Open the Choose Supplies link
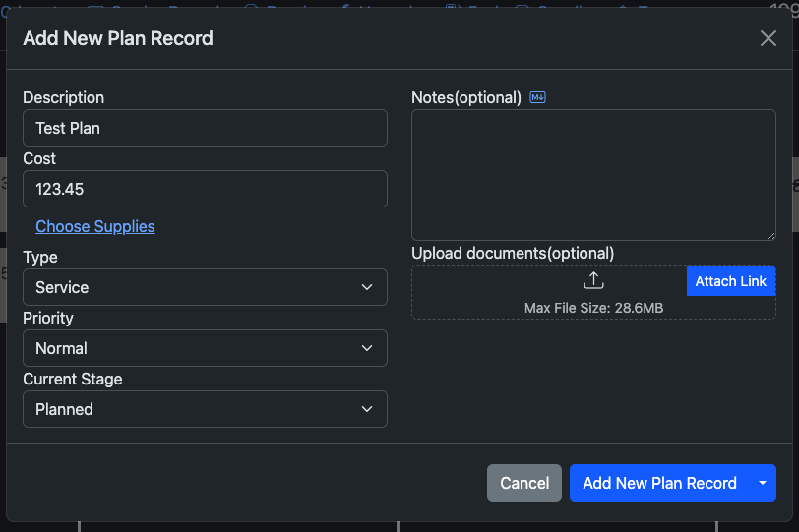 (x=95, y=226)
